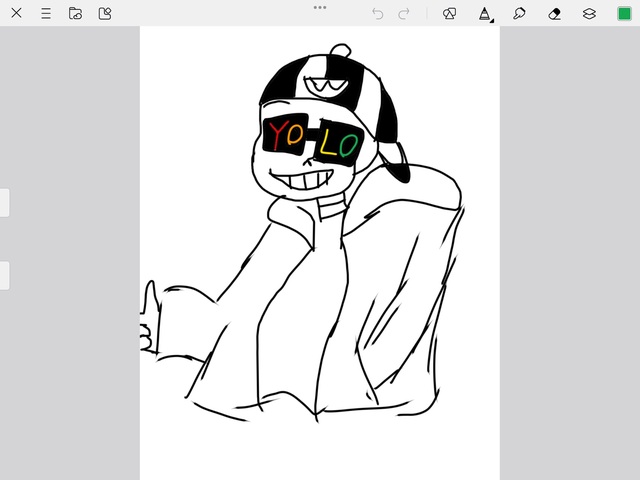This screenshot has width=640, height=480.
Task: Click the yellow letter L on the glasses
Action: pyautogui.click(x=328, y=143)
